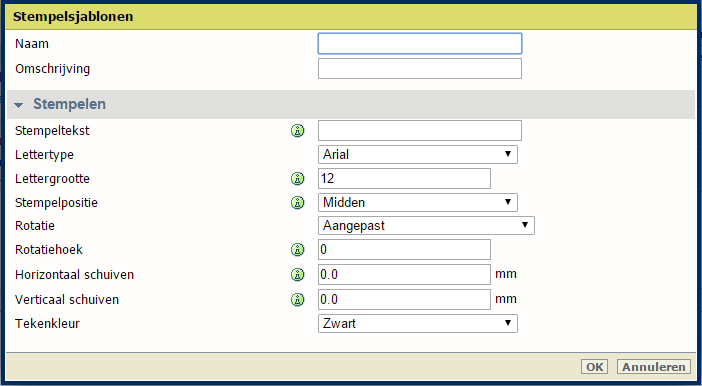The width and height of the screenshot is (702, 386).
Task: Click the Horizontaal schuiven info icon
Action: [x=297, y=274]
